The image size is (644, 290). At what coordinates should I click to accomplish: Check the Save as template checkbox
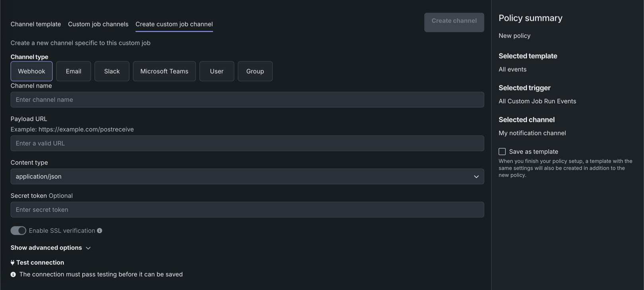coord(502,152)
